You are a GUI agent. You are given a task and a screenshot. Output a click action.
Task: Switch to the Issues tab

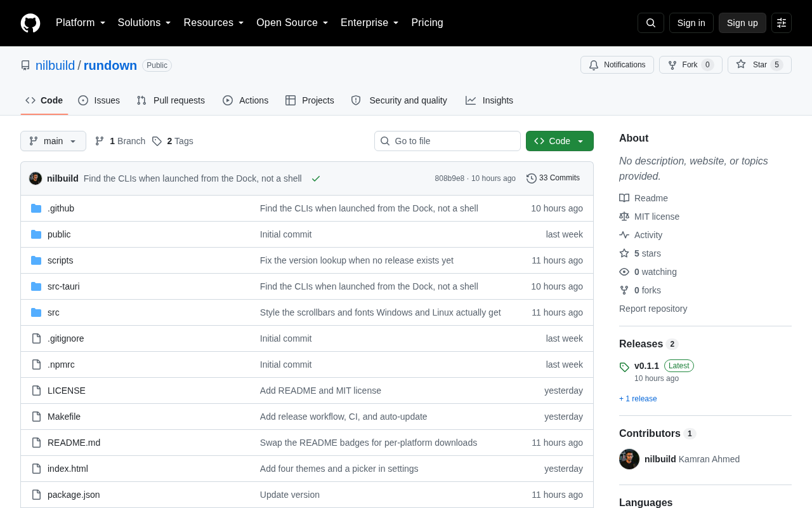tap(99, 100)
